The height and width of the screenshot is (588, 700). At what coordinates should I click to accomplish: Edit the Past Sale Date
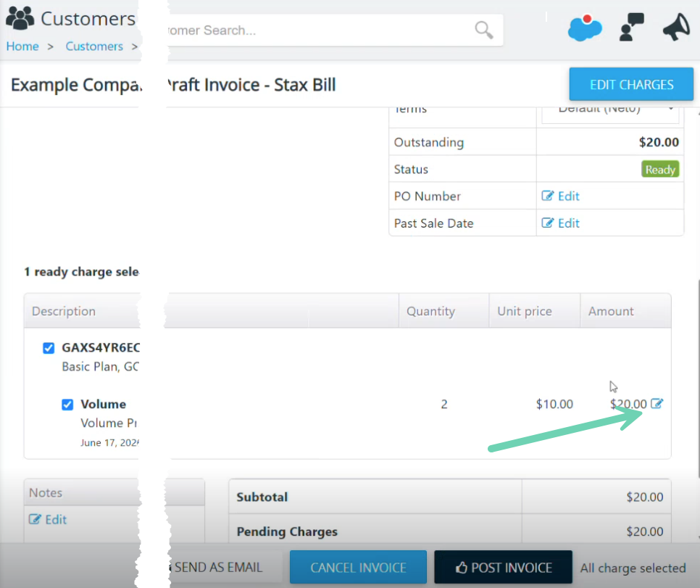click(x=561, y=223)
